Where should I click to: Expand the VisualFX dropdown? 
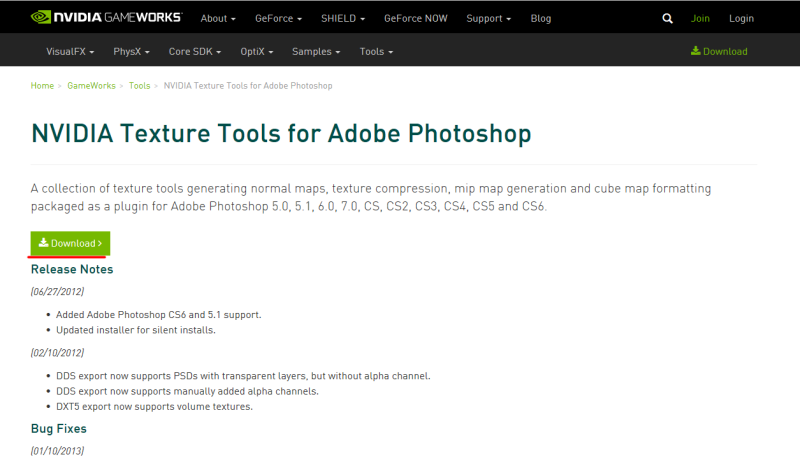(x=70, y=52)
